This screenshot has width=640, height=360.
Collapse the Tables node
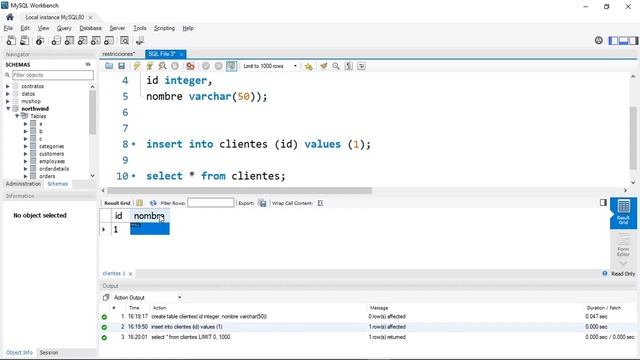tap(17, 116)
